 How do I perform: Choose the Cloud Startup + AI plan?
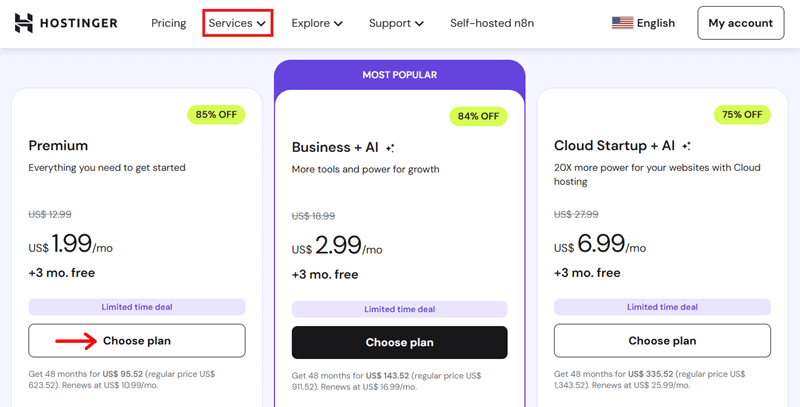click(x=662, y=341)
